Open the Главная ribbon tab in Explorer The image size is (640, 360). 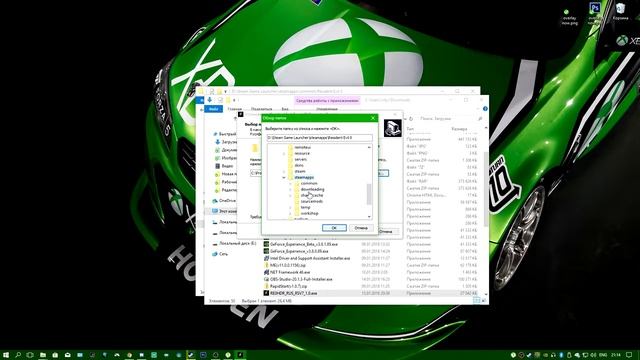pyautogui.click(x=235, y=109)
